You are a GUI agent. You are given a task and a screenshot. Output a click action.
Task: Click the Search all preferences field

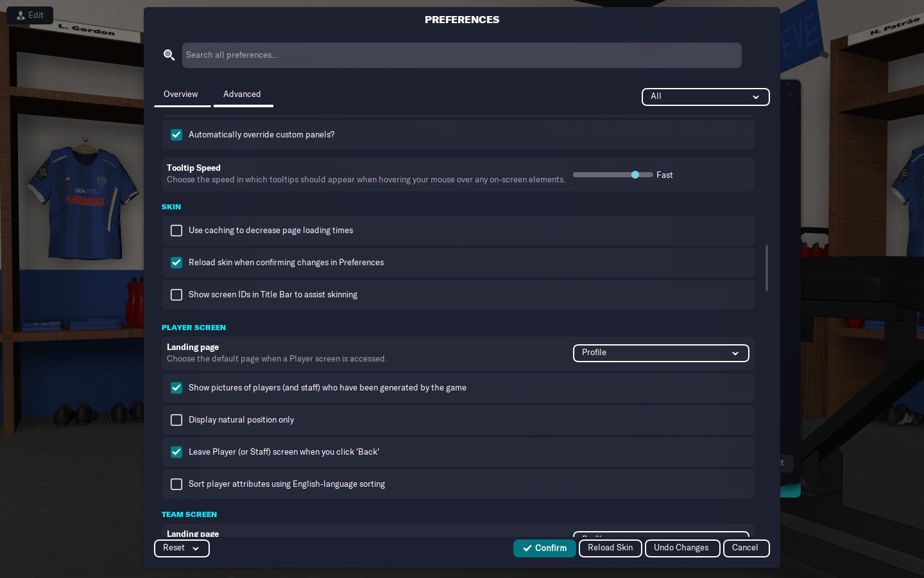[x=462, y=55]
